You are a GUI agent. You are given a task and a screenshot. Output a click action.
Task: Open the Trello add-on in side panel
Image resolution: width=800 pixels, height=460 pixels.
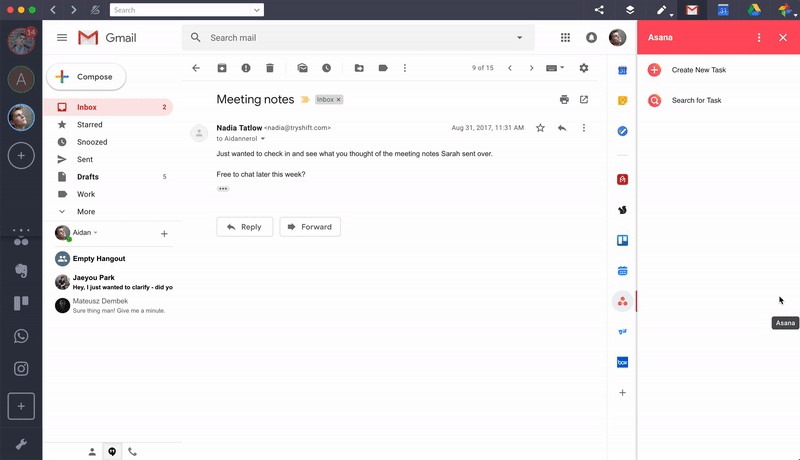pyautogui.click(x=622, y=240)
